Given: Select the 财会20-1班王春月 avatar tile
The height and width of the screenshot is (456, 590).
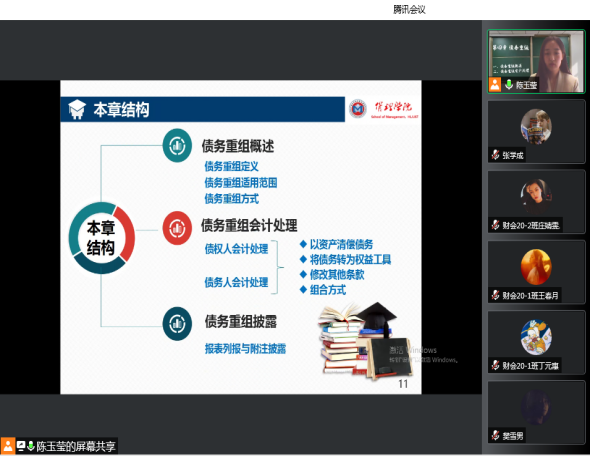Looking at the screenshot, I should click(x=536, y=272).
